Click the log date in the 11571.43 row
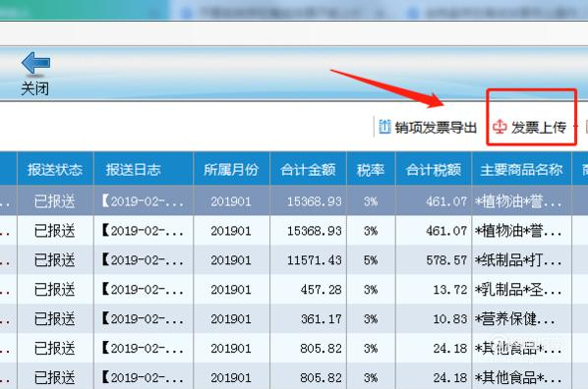This screenshot has height=389, width=588. click(x=143, y=260)
